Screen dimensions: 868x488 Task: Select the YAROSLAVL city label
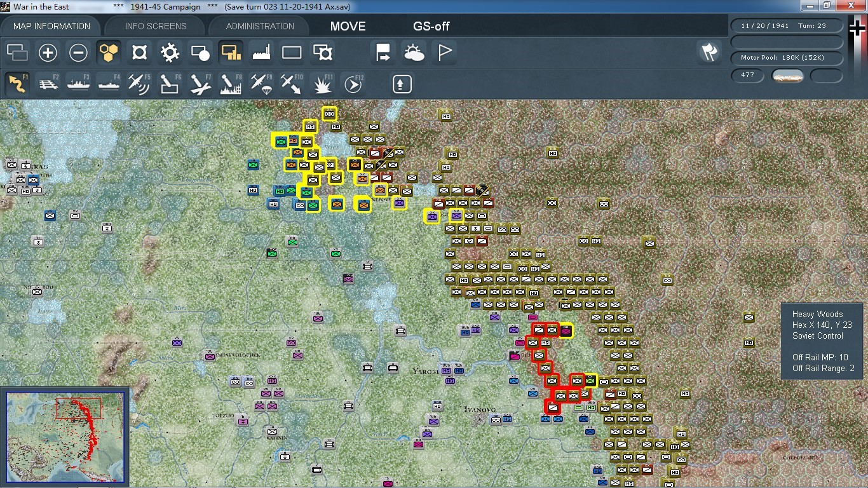pos(425,371)
